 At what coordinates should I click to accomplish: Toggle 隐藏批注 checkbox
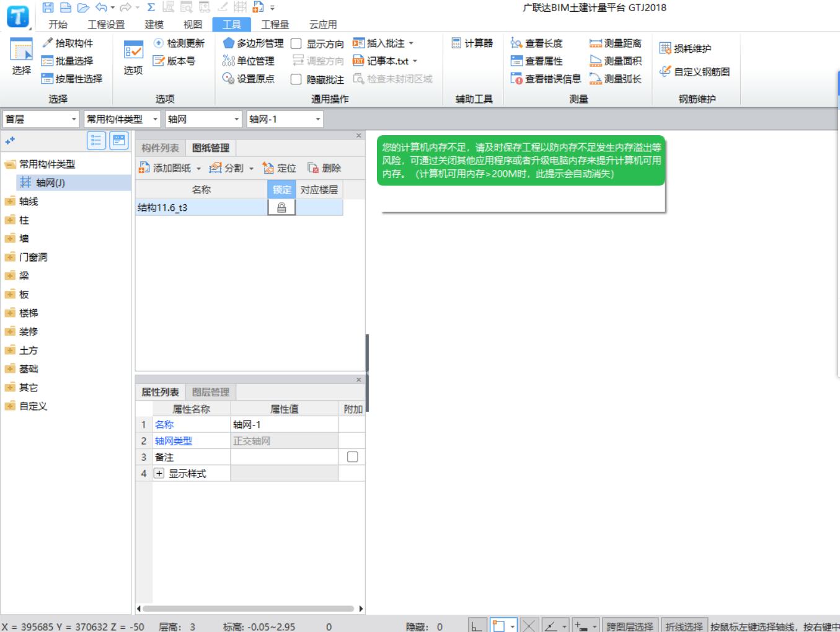coord(296,79)
